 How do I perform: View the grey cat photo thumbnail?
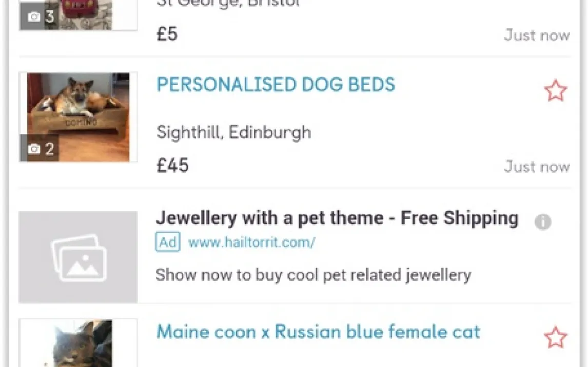(79, 343)
